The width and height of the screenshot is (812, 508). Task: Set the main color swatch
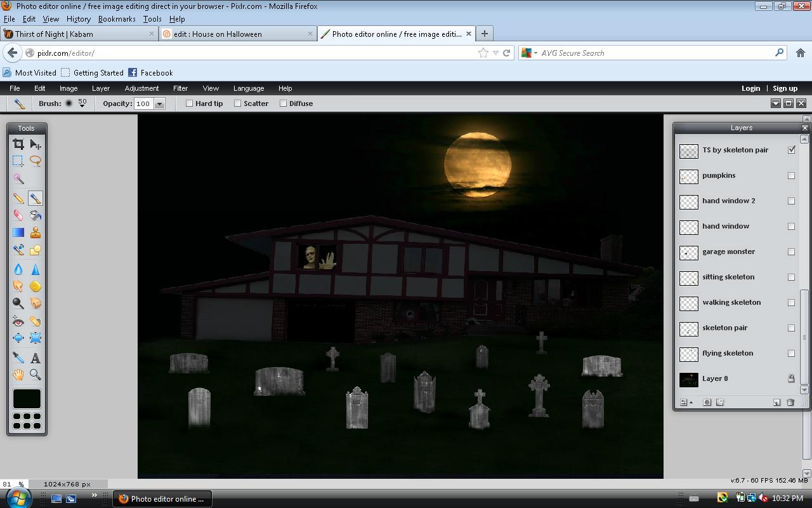point(27,398)
